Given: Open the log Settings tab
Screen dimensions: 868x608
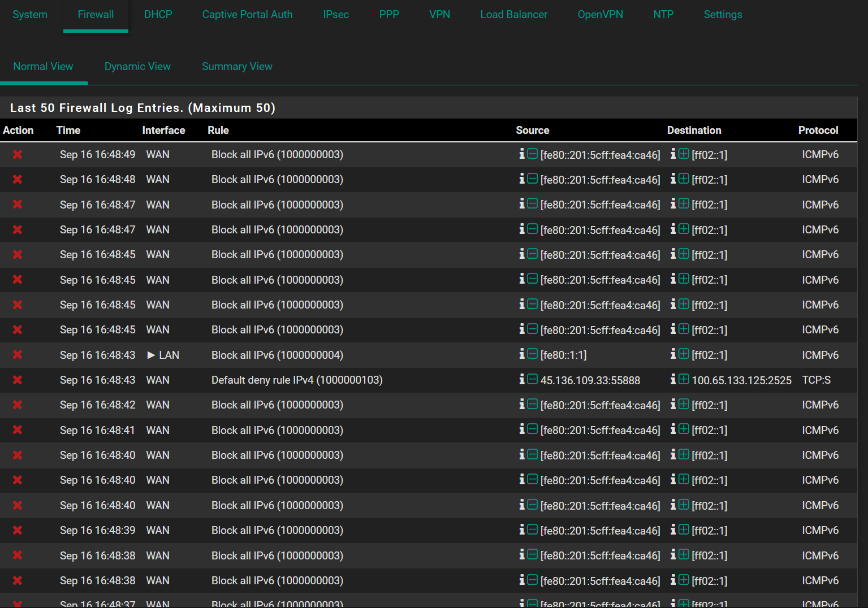Looking at the screenshot, I should coord(723,15).
